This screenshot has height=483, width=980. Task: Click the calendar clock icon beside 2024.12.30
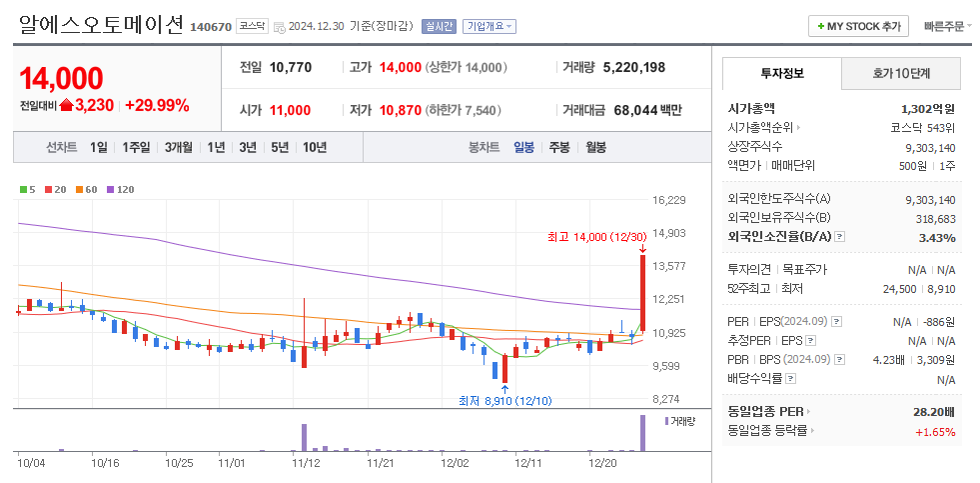[x=280, y=27]
